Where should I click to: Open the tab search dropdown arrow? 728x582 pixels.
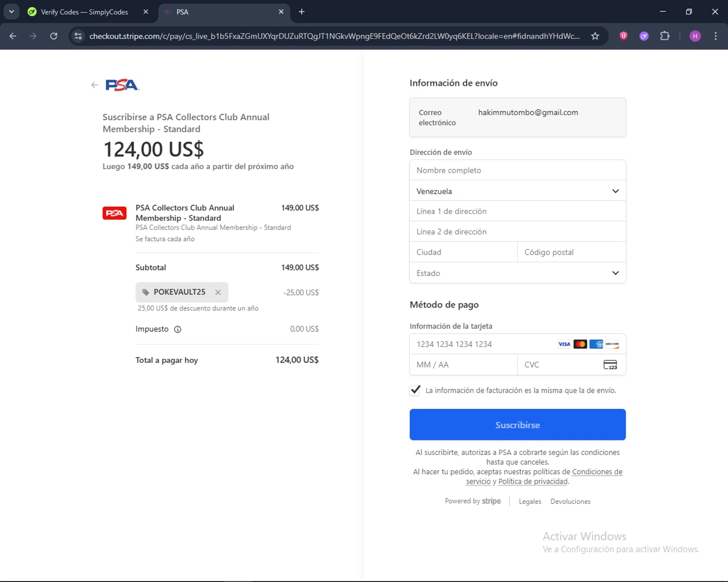pyautogui.click(x=12, y=12)
